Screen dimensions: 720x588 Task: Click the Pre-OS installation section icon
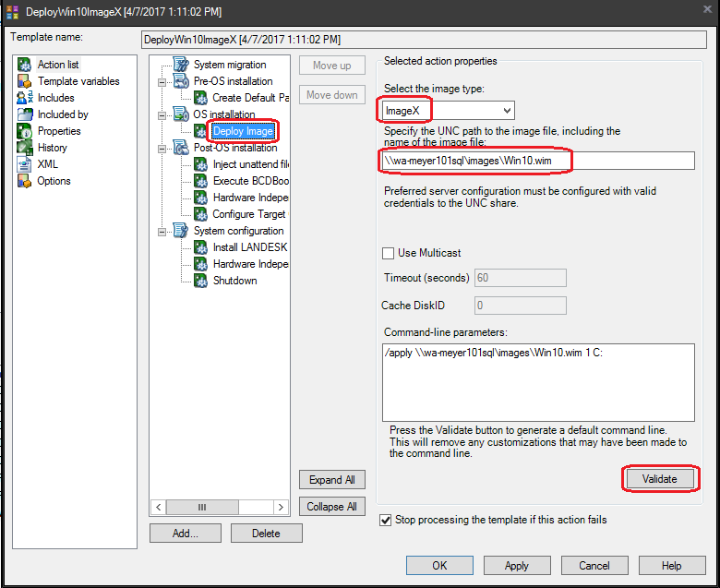(x=181, y=81)
